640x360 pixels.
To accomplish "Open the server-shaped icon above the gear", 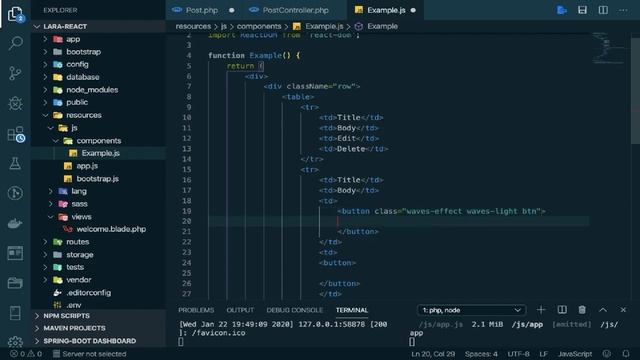I will [x=16, y=313].
